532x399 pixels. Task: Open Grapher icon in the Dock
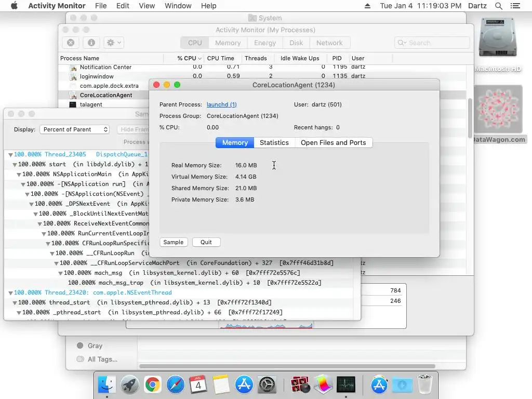point(323,385)
